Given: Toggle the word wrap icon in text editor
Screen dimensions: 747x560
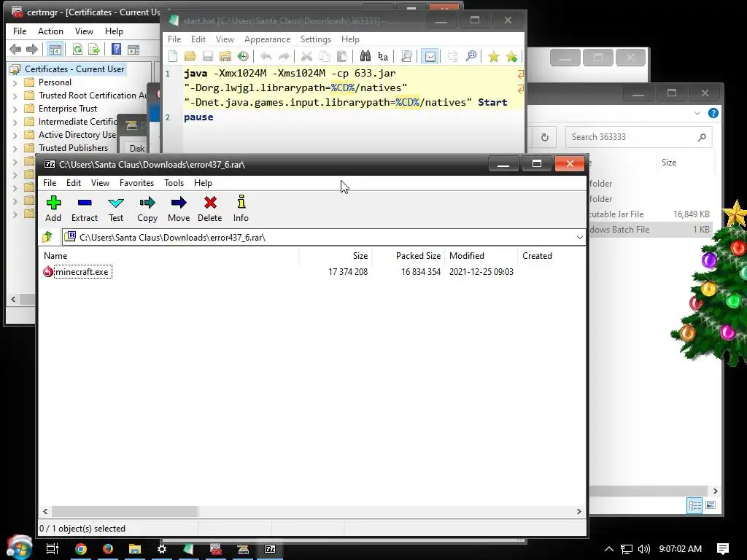Looking at the screenshot, I should coord(430,57).
